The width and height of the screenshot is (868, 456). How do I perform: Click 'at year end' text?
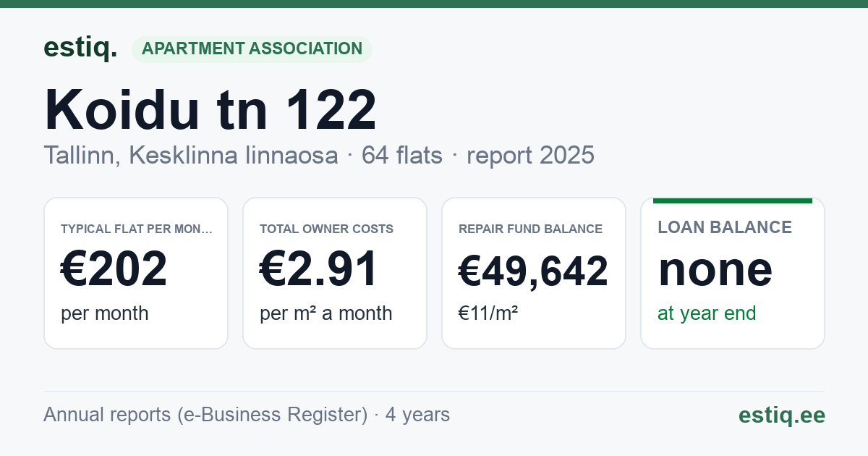click(707, 313)
